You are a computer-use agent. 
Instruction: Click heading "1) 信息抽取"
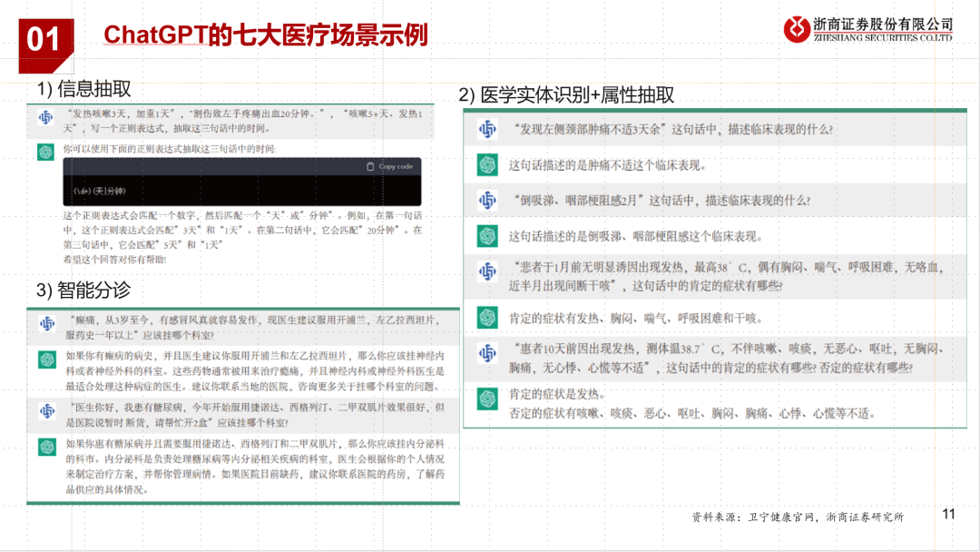pyautogui.click(x=83, y=89)
